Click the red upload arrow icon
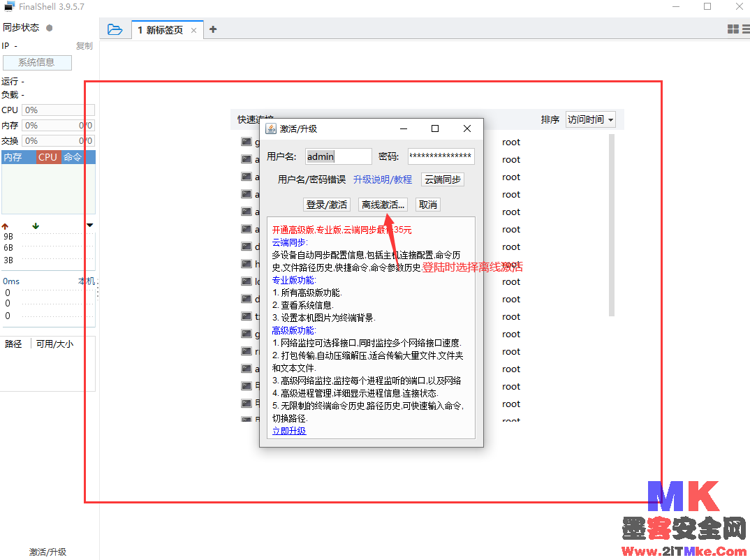Viewport: 750px width, 560px height. pos(6,226)
